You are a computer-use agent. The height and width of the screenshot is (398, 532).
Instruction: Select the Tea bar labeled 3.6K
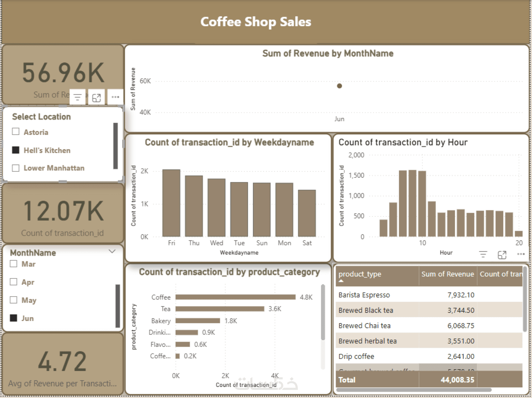point(220,309)
